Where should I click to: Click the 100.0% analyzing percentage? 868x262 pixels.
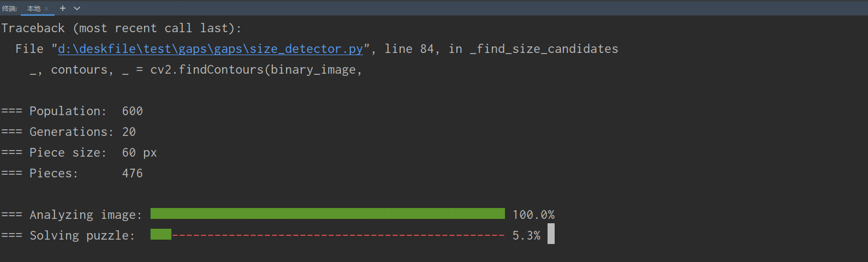click(533, 215)
